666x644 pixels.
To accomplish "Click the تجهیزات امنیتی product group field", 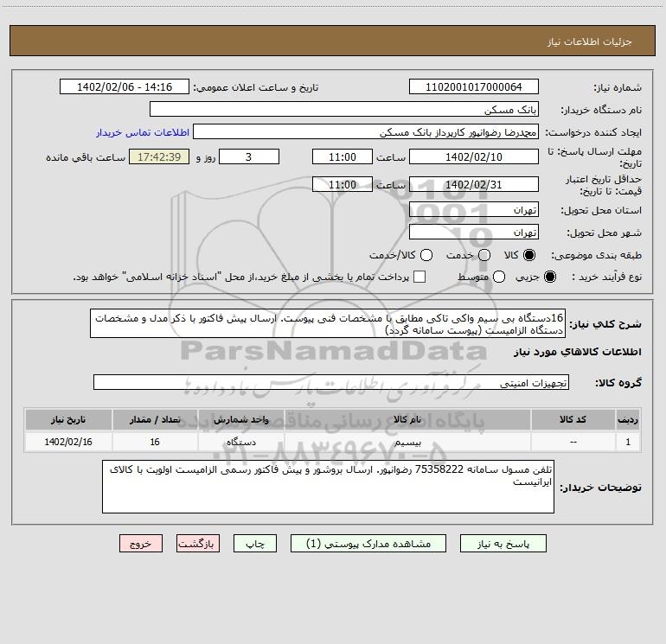I will [x=330, y=382].
